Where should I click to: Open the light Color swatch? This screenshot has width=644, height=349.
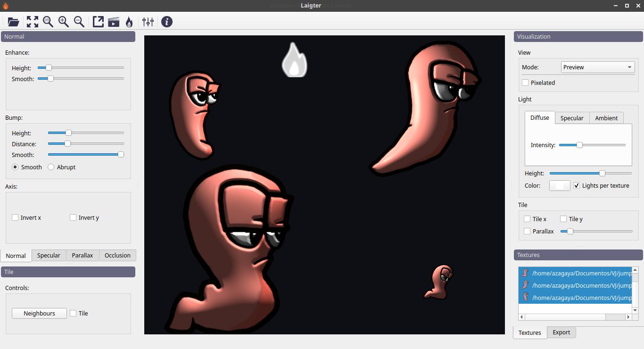(x=560, y=185)
